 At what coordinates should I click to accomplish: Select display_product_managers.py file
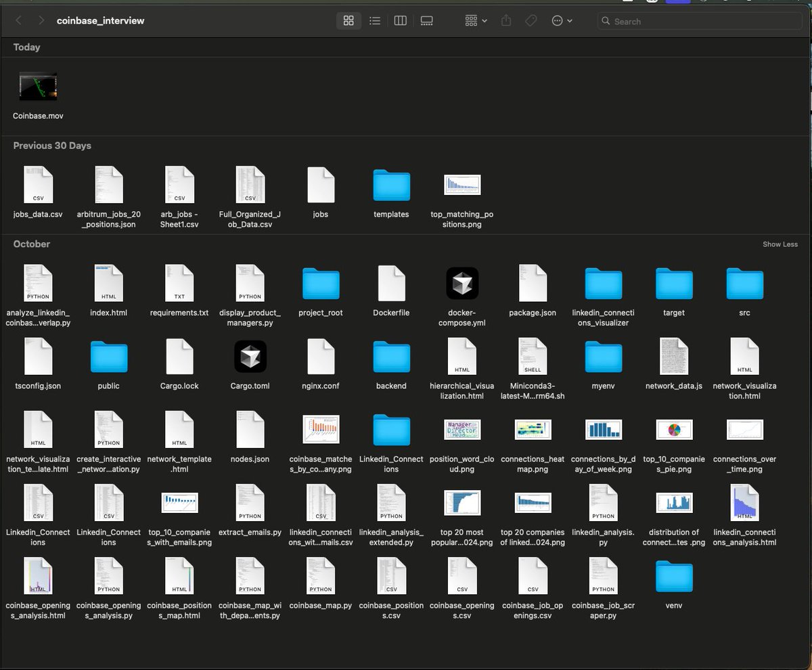click(x=250, y=283)
